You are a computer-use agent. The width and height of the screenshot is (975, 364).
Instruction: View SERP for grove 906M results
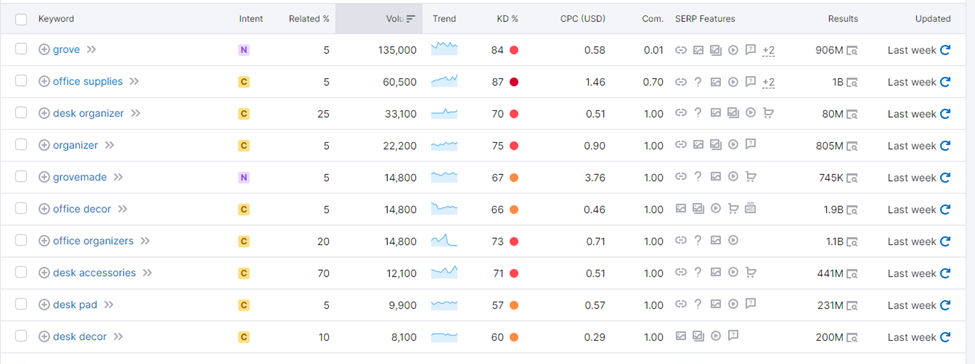pos(852,50)
